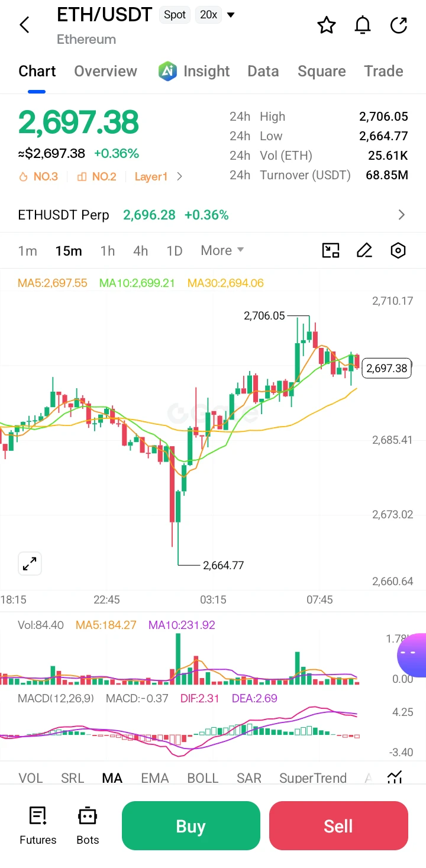The height and width of the screenshot is (868, 426).
Task: Tap the MA5:2,697.55 legend value
Action: (53, 283)
